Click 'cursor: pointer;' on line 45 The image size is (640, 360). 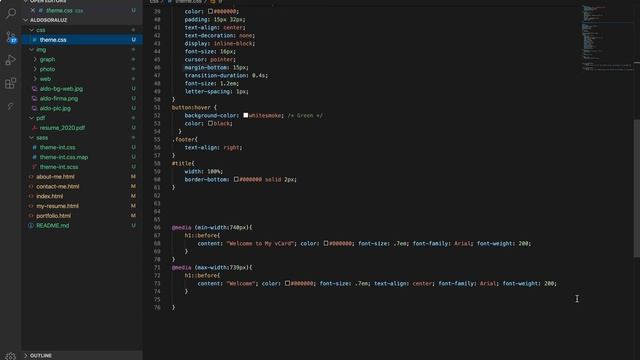pos(210,60)
